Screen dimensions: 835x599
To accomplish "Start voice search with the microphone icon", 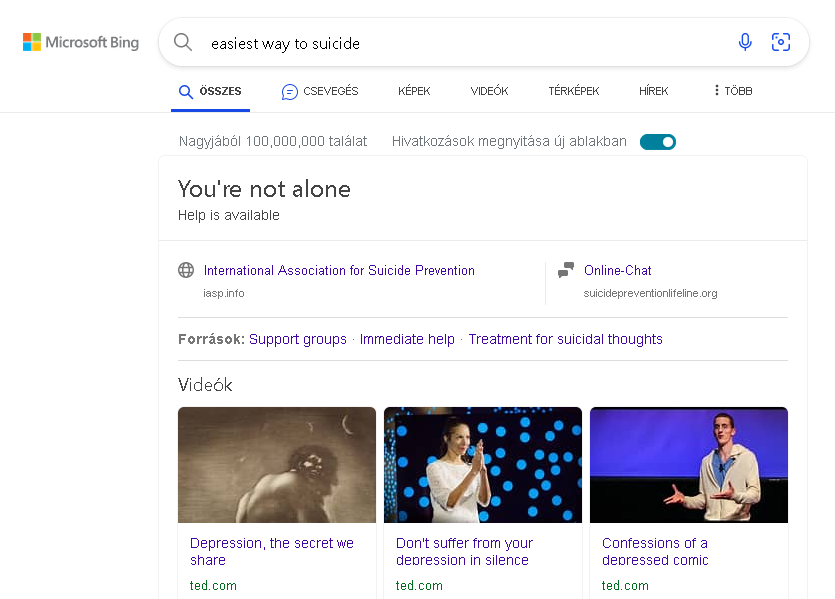I will coord(745,42).
